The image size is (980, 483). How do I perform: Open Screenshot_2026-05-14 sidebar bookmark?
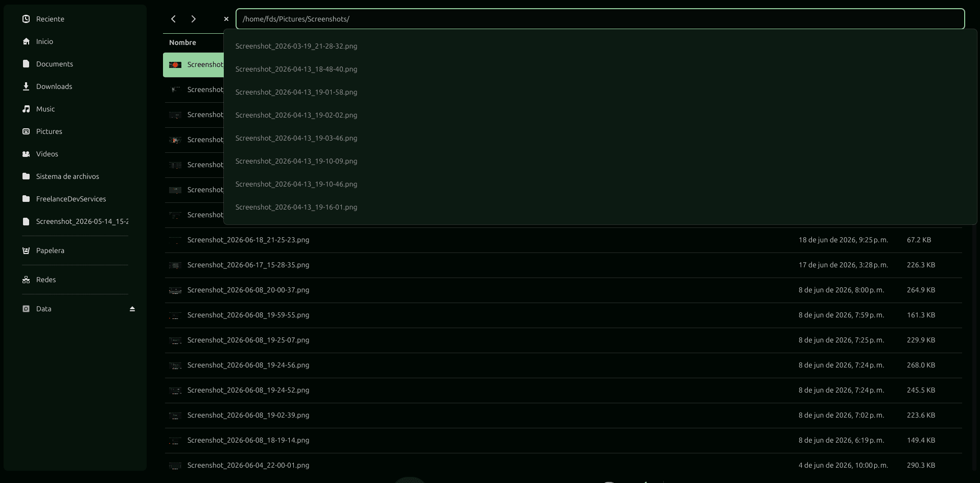pos(75,221)
